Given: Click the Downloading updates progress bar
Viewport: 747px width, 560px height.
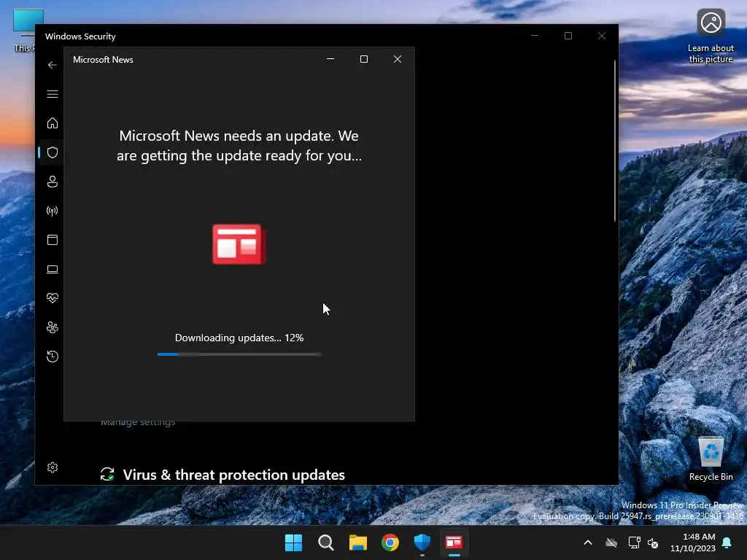Looking at the screenshot, I should 239,354.
